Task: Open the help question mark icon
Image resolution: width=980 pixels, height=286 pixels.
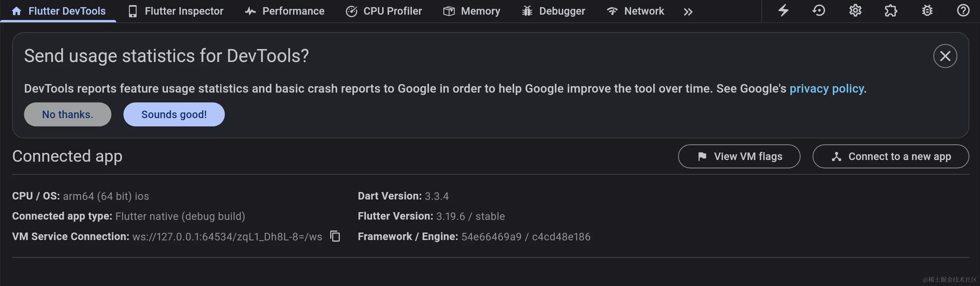Action: point(963,11)
